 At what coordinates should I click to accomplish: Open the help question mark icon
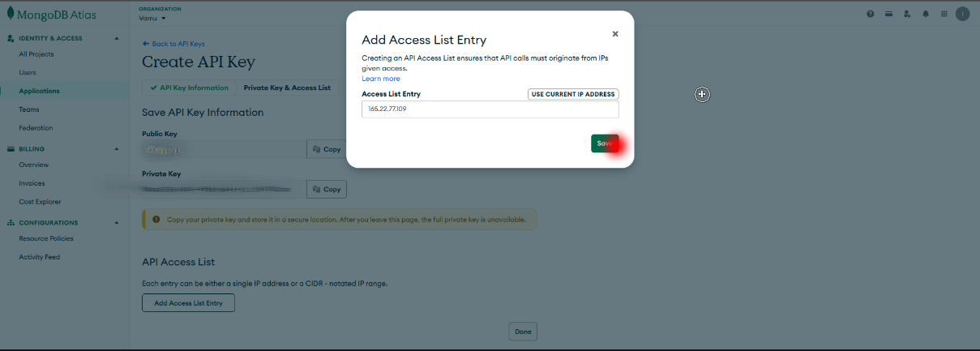(870, 14)
